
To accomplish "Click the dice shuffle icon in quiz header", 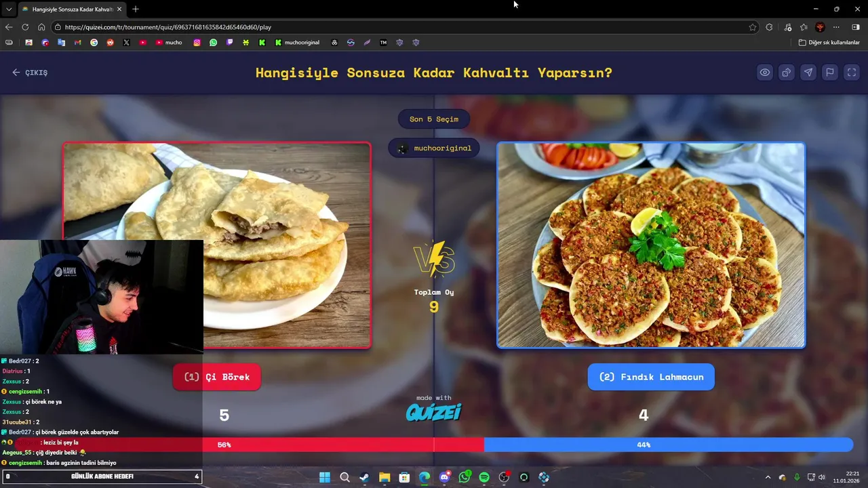I will [x=787, y=73].
